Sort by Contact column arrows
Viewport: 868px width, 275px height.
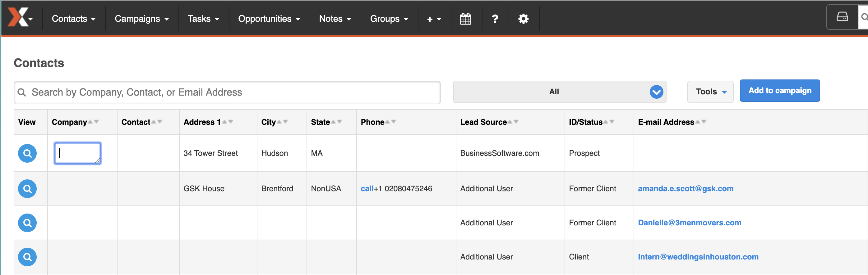(x=157, y=122)
